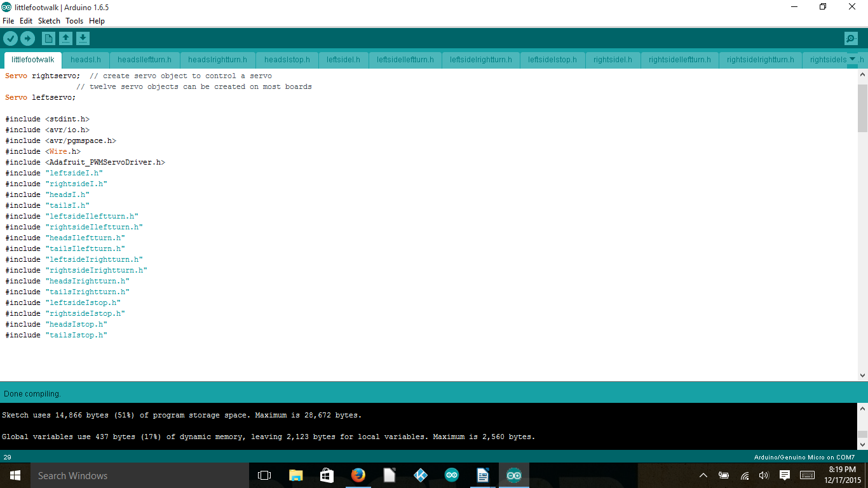
Task: Open the Action Center notifications icon
Action: click(x=785, y=475)
